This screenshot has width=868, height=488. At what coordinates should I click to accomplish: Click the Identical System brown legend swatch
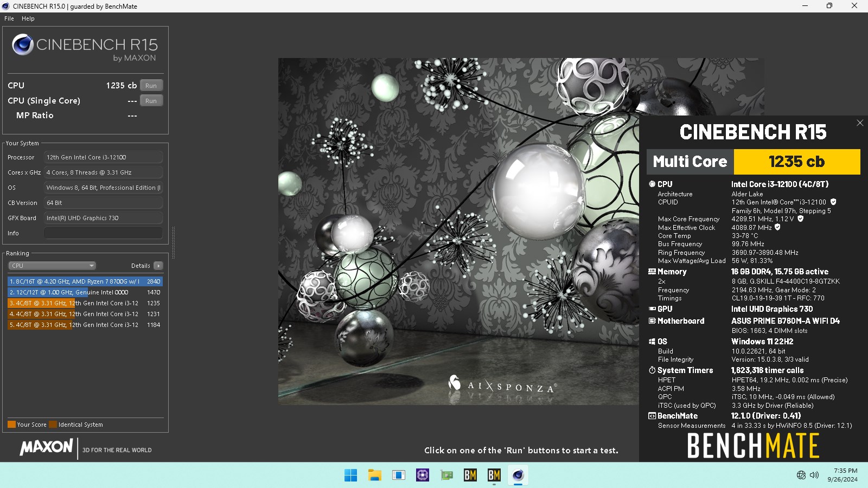53,425
